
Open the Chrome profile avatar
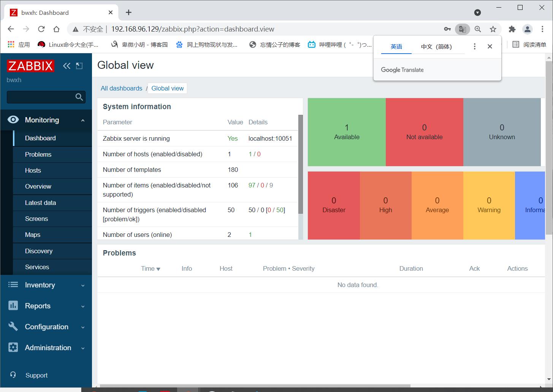pos(527,29)
